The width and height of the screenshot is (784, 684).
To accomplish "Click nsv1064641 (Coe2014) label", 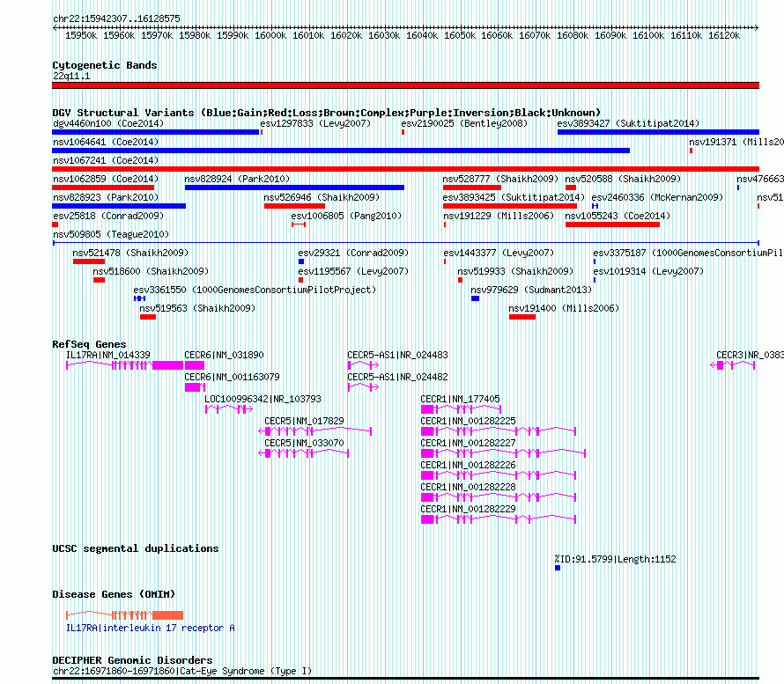I will point(106,142).
